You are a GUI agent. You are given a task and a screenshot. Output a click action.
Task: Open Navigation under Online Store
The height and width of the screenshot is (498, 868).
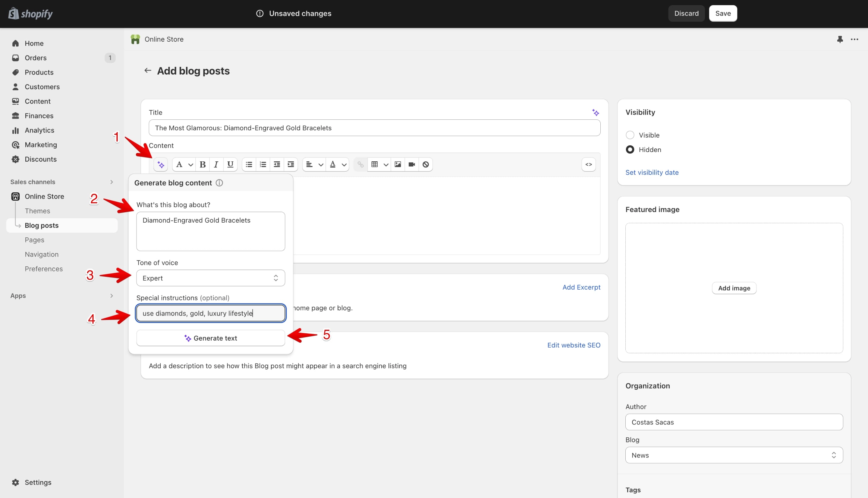41,255
